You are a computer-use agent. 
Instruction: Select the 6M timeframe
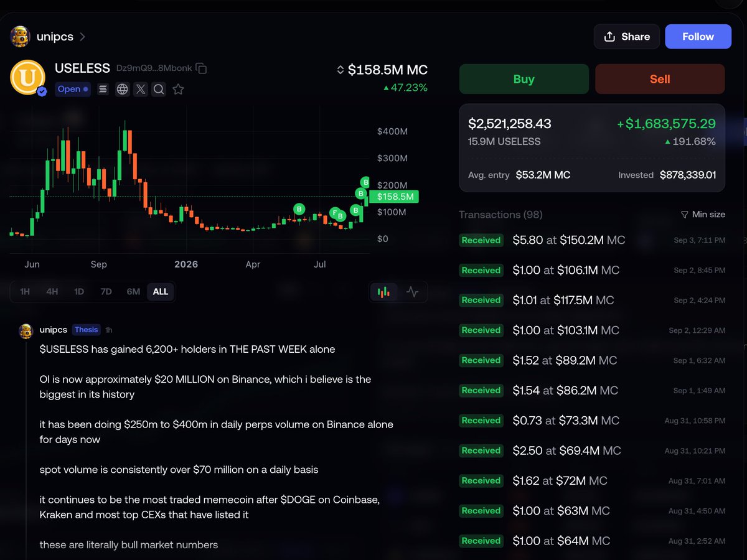[x=133, y=291]
